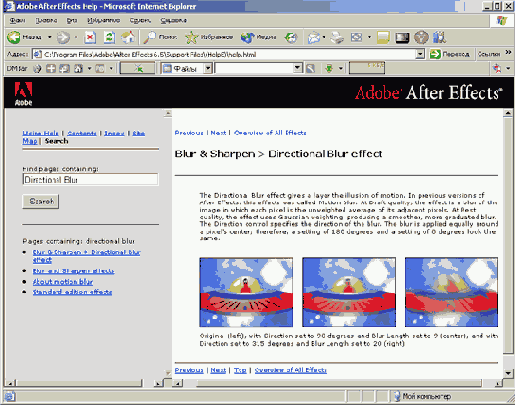This screenshot has width=515, height=405.
Task: Open the 'About motion blur' link
Action: [x=63, y=282]
